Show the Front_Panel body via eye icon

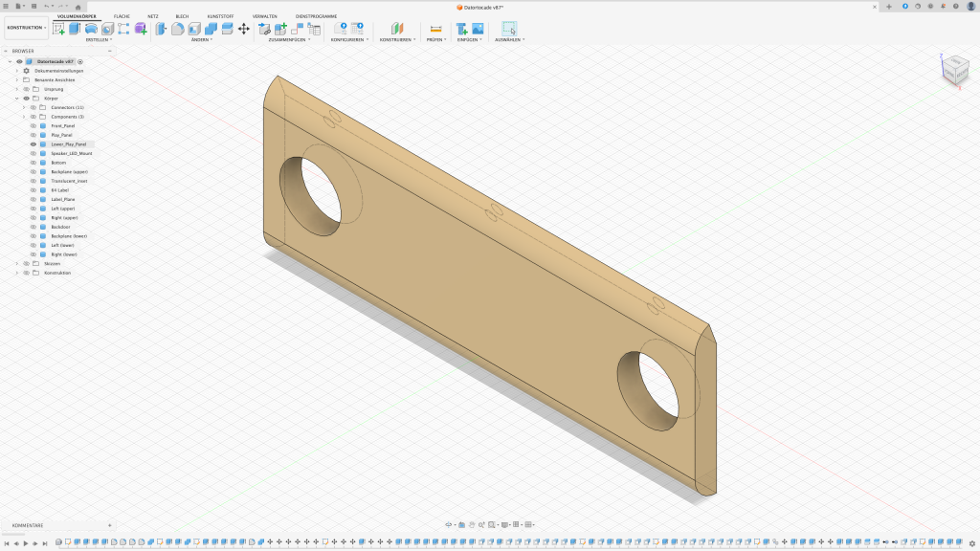33,126
